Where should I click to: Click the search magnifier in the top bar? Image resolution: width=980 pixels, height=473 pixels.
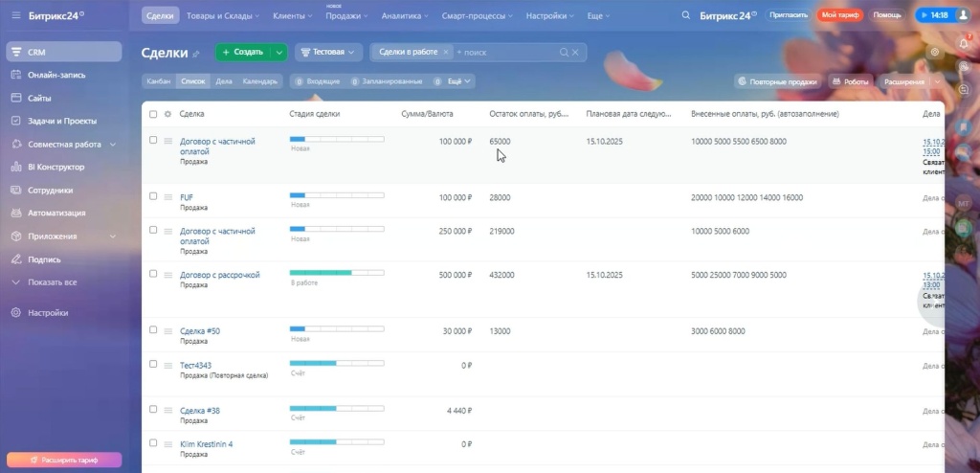tap(685, 15)
